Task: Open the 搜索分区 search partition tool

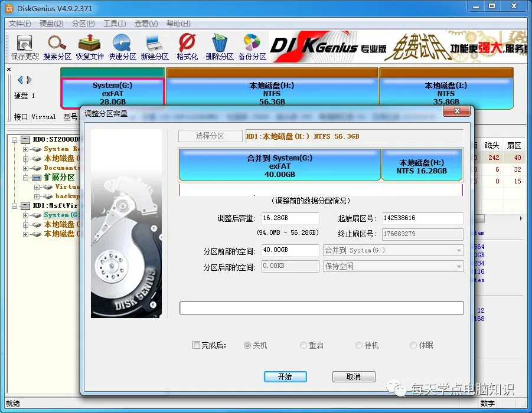Action: [x=57, y=47]
